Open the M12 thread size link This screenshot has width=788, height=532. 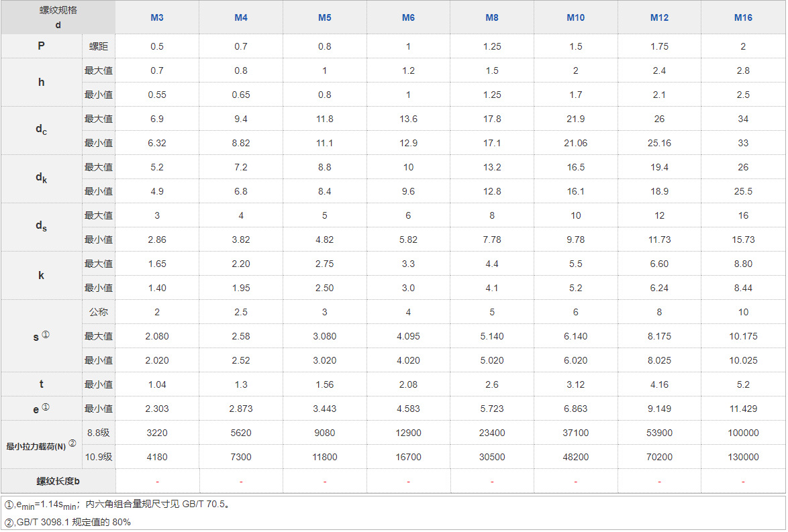pos(659,17)
